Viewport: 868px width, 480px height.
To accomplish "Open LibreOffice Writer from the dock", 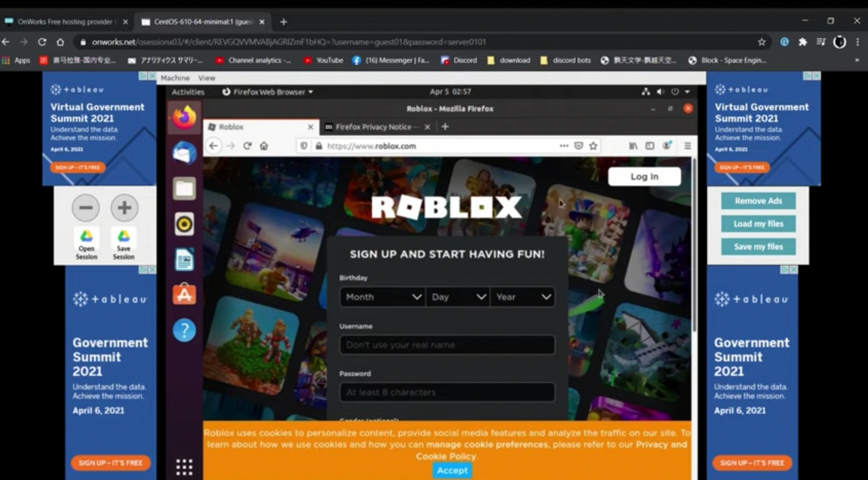I will 184,259.
